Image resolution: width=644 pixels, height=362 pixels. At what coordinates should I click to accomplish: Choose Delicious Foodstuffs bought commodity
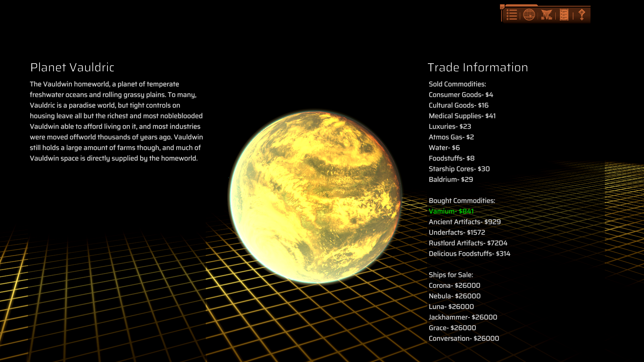[469, 254]
